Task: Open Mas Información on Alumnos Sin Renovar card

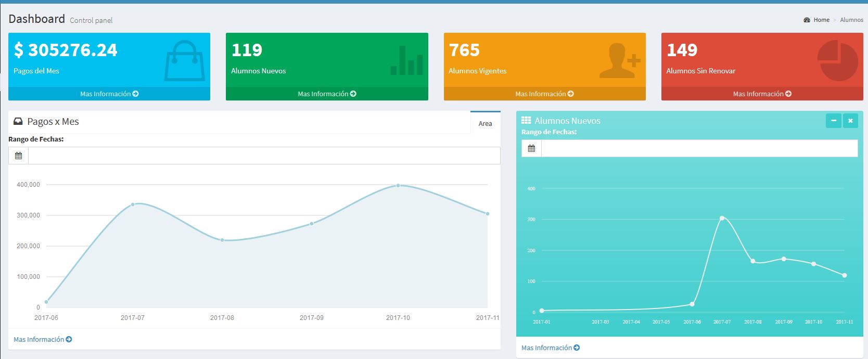Action: pyautogui.click(x=762, y=94)
